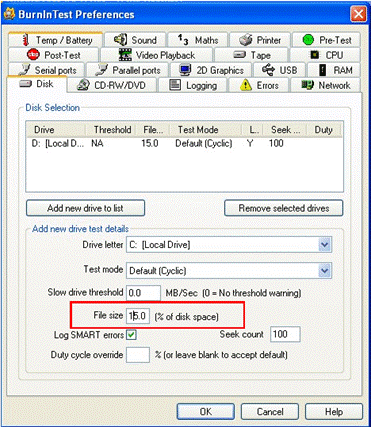Switch to the Temp / Battery tab
Screen dimensions: 371x427
tap(55, 40)
